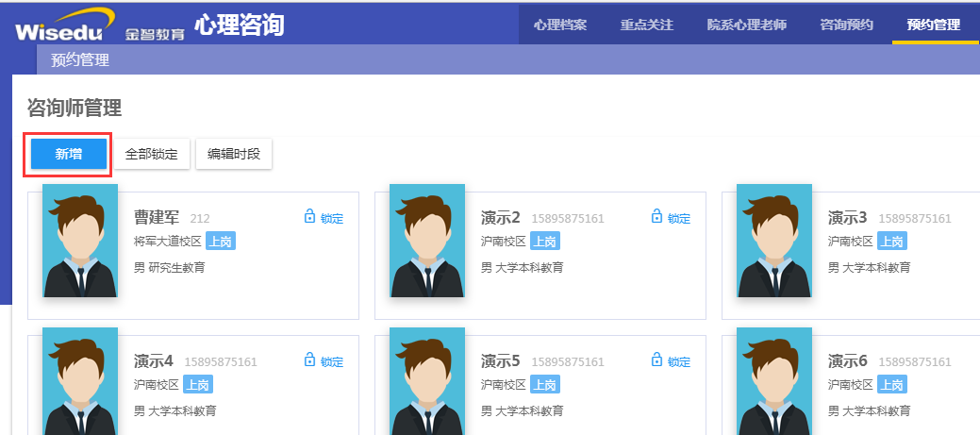Click the 新增 button

pyautogui.click(x=69, y=155)
